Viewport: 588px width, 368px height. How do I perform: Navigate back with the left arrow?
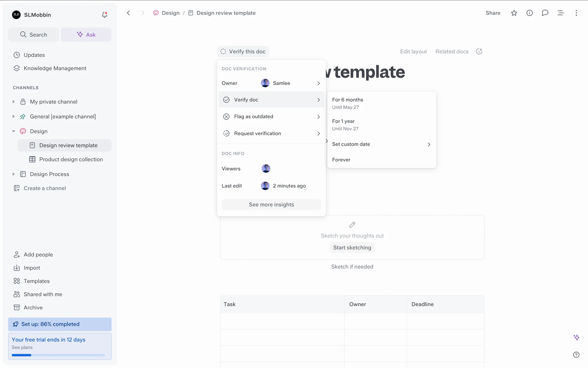tap(129, 13)
